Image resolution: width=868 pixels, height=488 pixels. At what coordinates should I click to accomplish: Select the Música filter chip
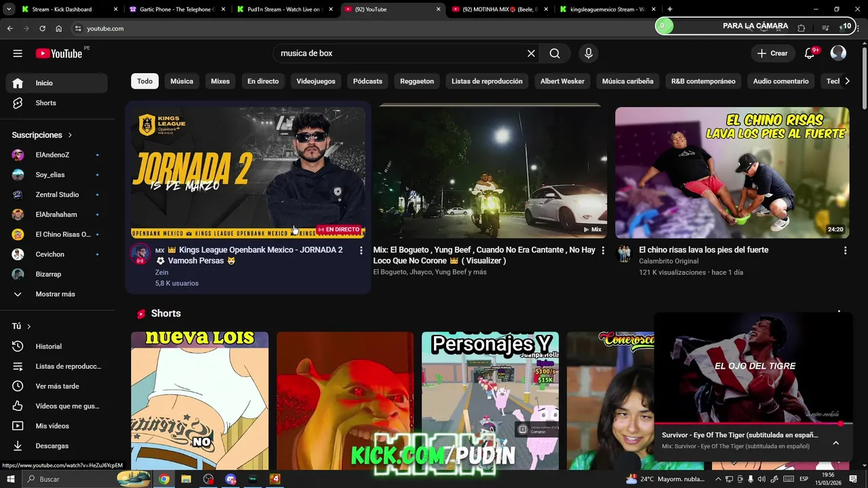[x=182, y=81]
